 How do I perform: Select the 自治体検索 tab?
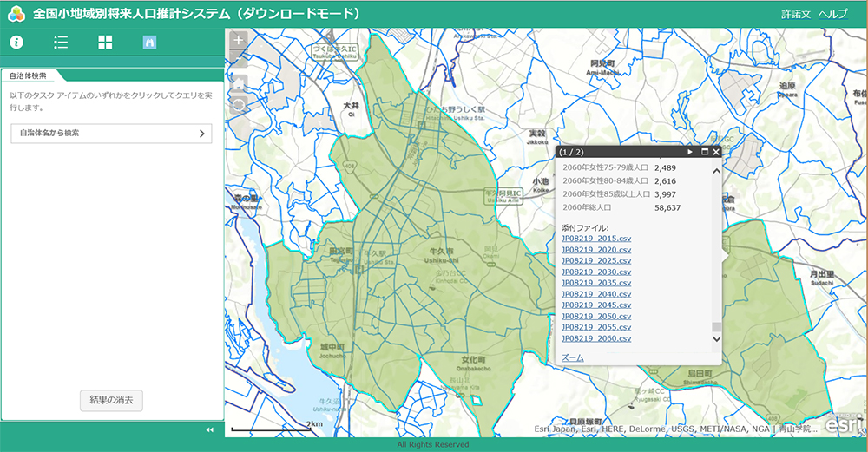point(29,75)
